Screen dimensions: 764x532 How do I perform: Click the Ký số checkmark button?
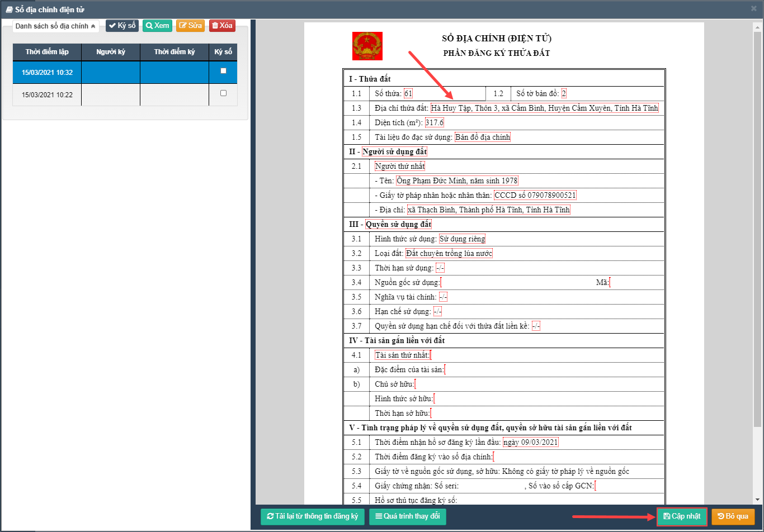point(122,26)
